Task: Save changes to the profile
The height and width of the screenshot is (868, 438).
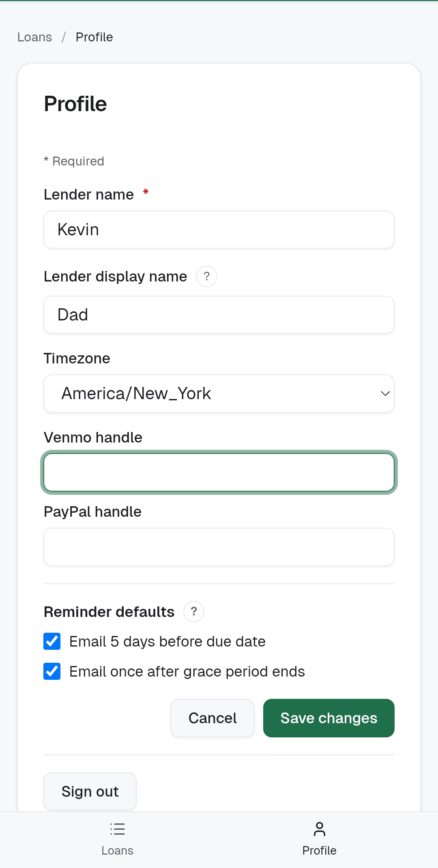Action: point(328,718)
